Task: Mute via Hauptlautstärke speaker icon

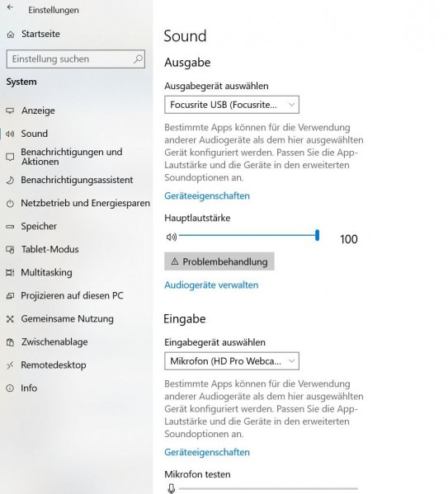Action: tap(172, 237)
